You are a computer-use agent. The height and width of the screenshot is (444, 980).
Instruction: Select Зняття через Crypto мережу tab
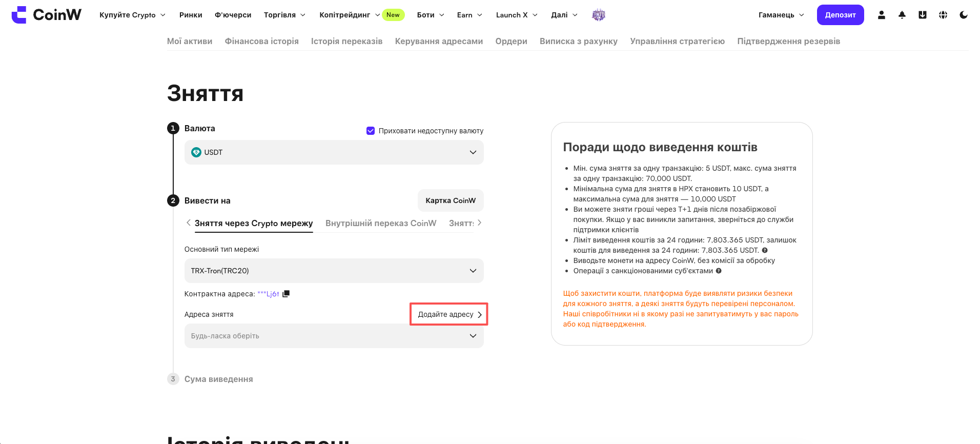(254, 223)
